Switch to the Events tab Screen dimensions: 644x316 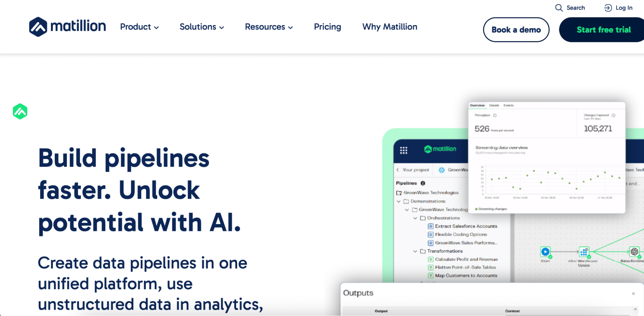coord(508,105)
